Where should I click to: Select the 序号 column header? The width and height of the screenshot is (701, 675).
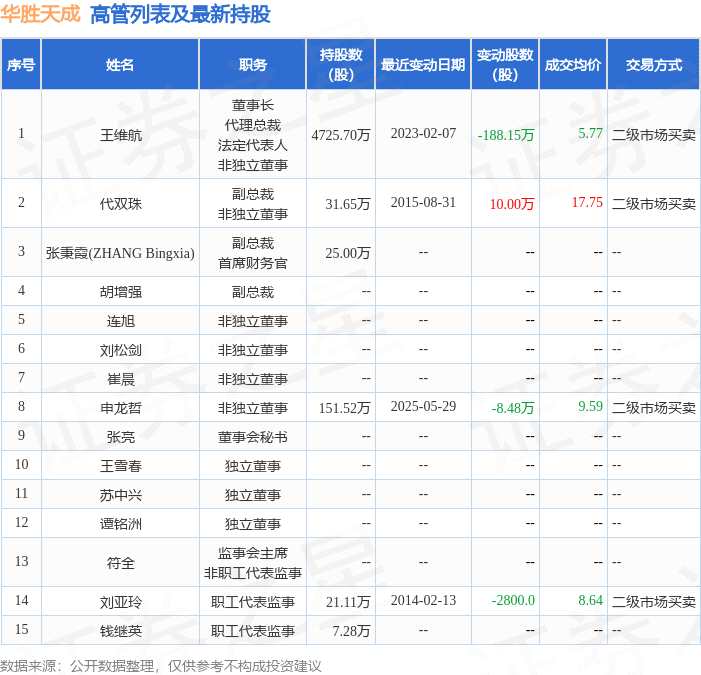tap(21, 65)
